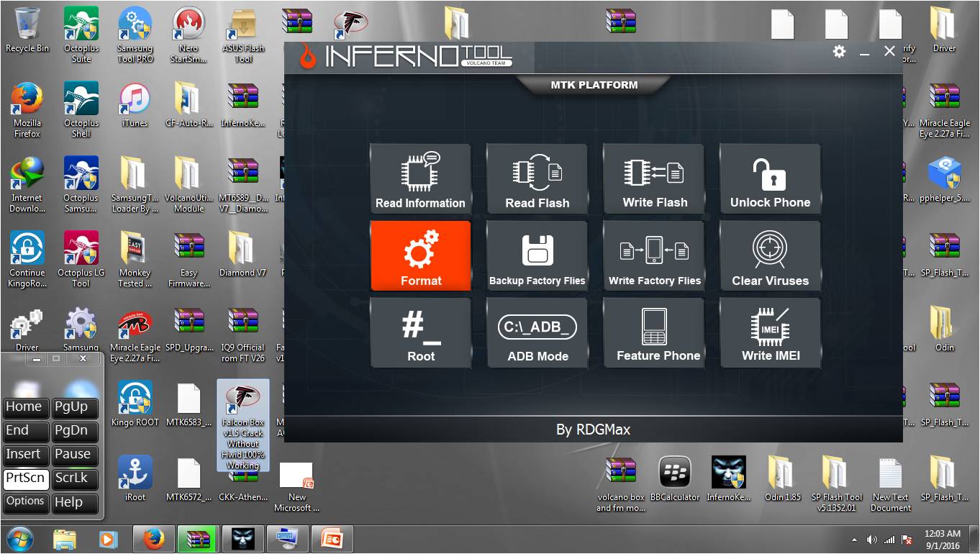This screenshot has height=554, width=980.
Task: Click the PgDn key on keypad panel
Action: (x=75, y=431)
